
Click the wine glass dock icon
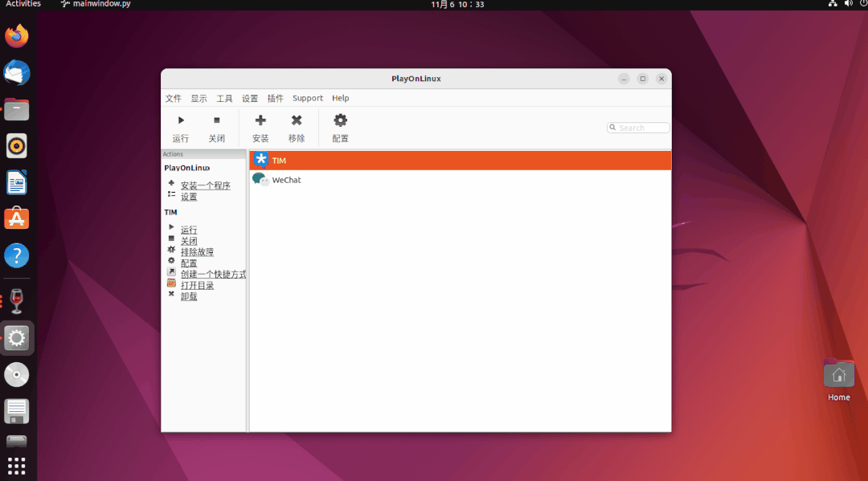click(17, 301)
